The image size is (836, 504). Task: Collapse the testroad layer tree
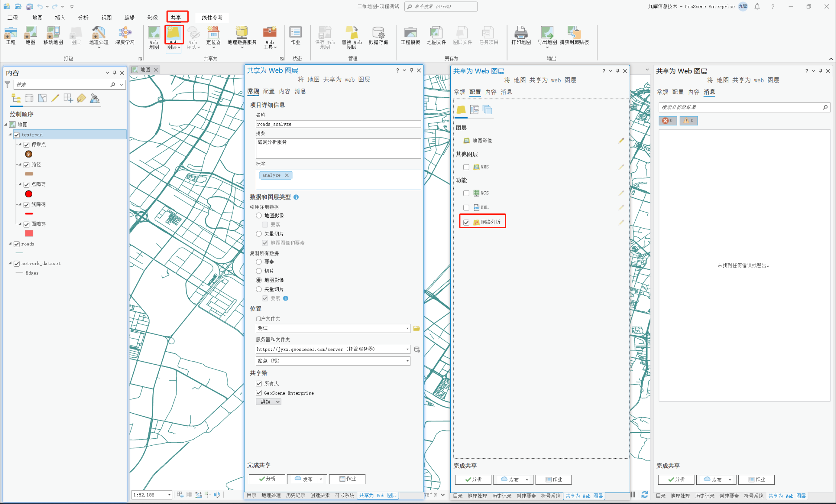(x=10, y=135)
